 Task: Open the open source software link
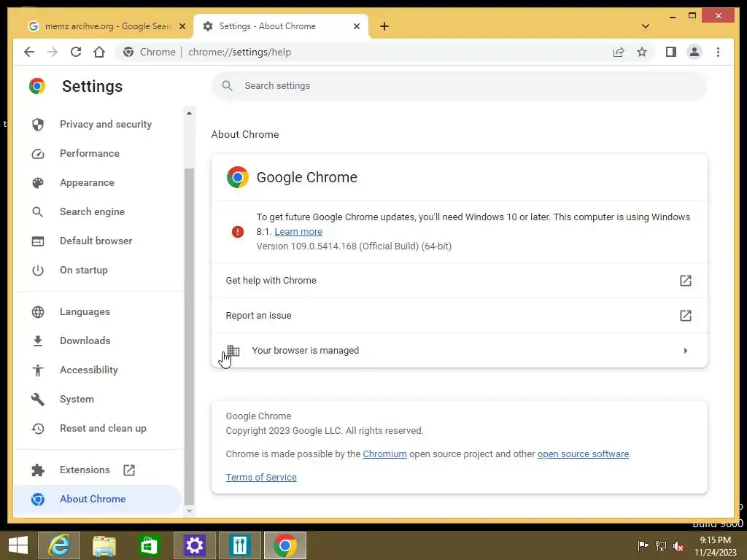coord(583,454)
